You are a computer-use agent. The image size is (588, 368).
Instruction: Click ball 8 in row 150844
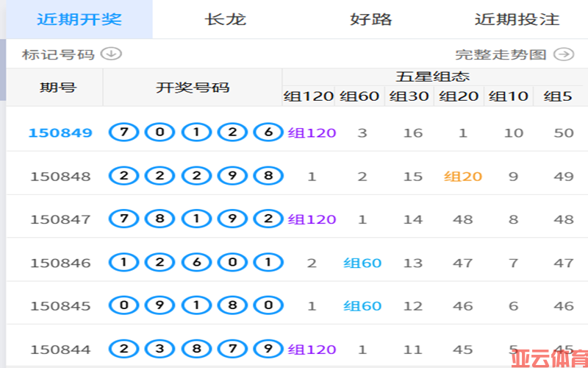(196, 349)
